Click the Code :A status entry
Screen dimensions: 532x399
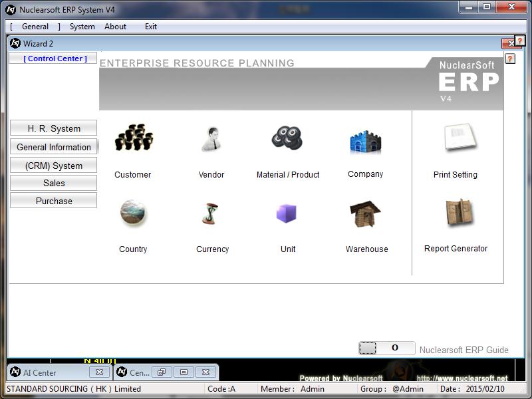[221, 389]
